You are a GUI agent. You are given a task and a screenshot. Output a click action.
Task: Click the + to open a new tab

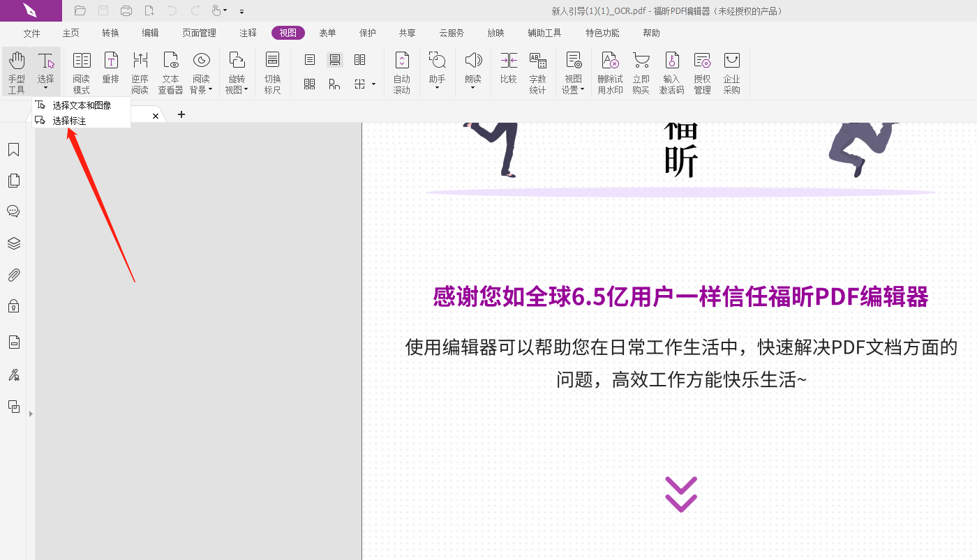(181, 114)
